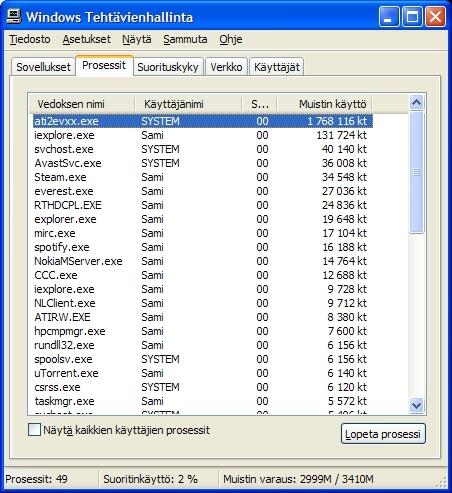Open the Asetukset menu

(x=87, y=39)
